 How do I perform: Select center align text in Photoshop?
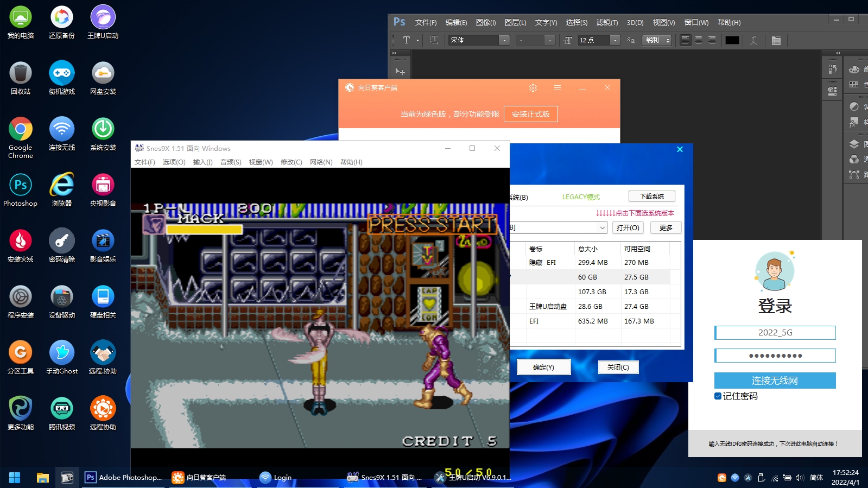coord(699,40)
